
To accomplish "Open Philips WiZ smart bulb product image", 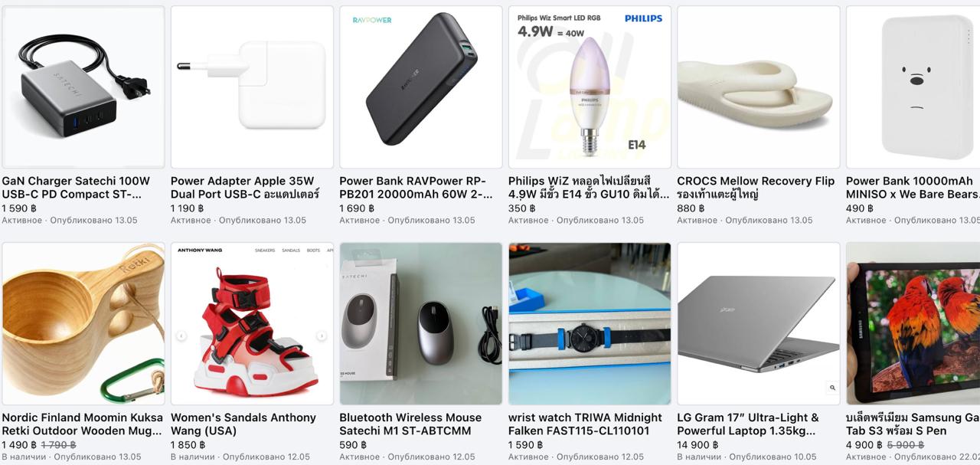I will click(x=590, y=87).
